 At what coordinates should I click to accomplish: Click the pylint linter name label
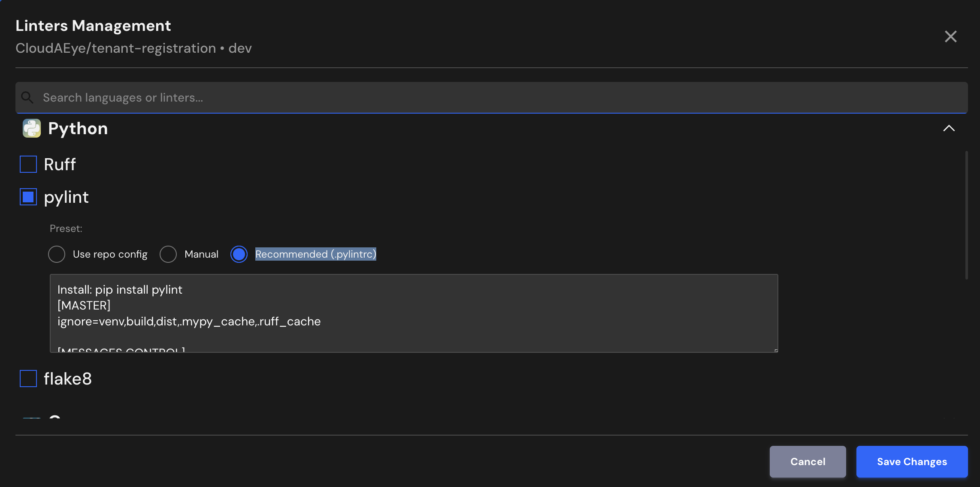click(x=66, y=197)
